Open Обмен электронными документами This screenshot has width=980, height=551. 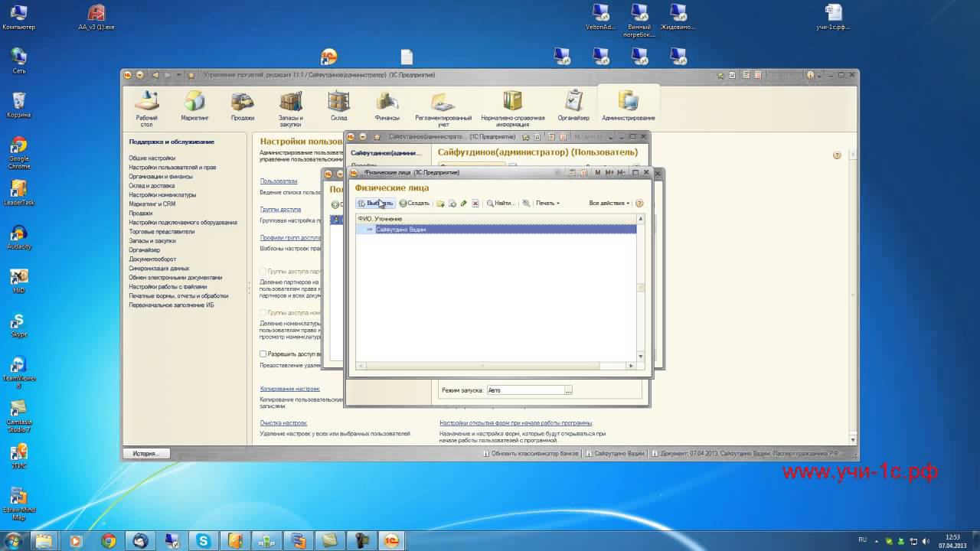pyautogui.click(x=175, y=278)
